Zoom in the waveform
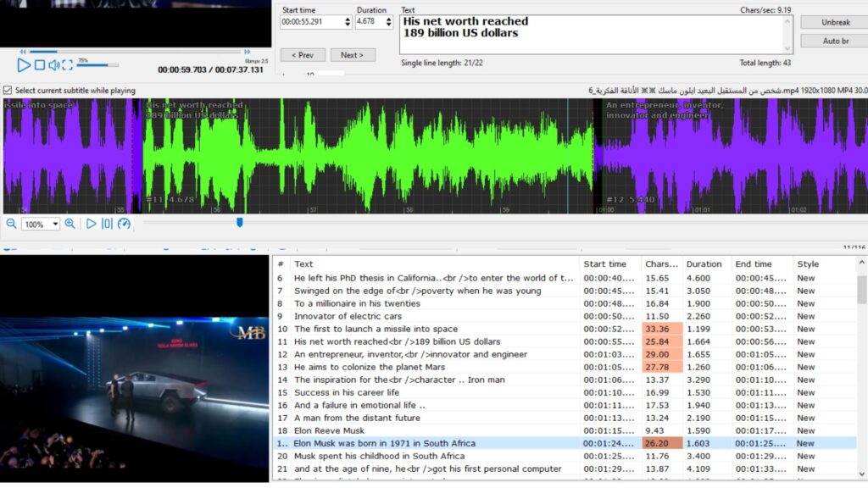The height and width of the screenshot is (488, 868). (70, 224)
